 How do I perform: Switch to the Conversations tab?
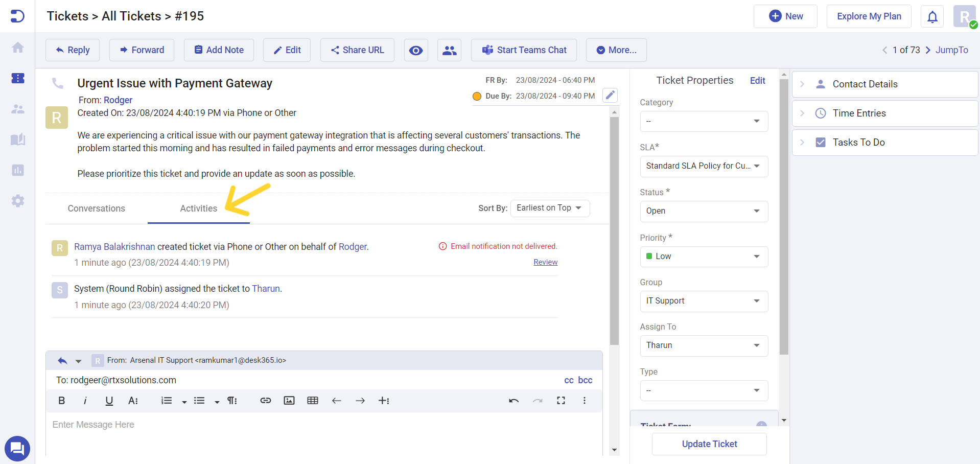pos(96,208)
